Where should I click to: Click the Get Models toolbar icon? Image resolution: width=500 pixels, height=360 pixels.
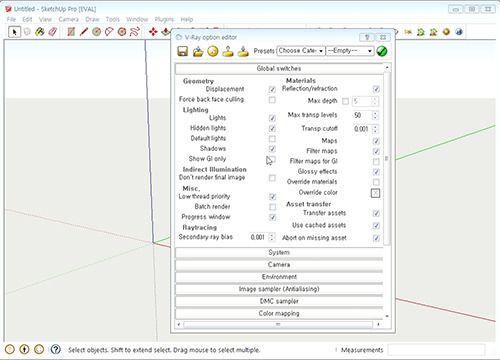pos(421,32)
